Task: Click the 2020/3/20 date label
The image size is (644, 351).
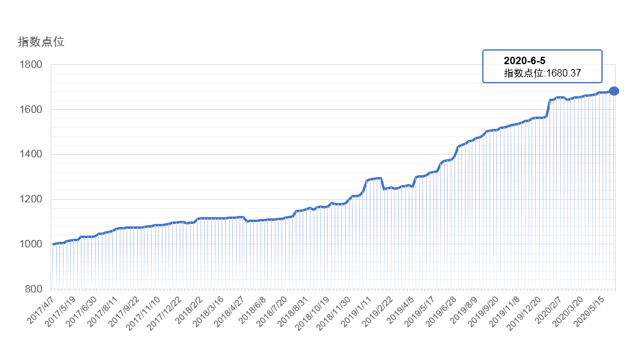Action: click(567, 311)
